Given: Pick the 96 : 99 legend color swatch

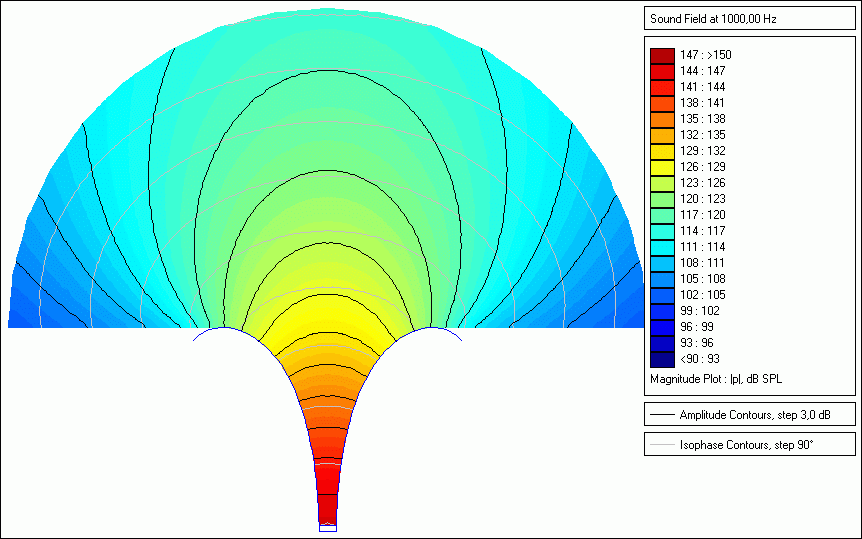Looking at the screenshot, I should click(x=662, y=327).
